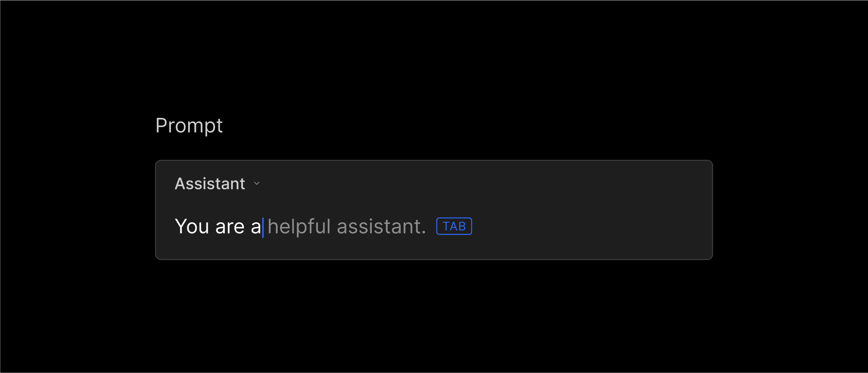This screenshot has width=868, height=373.
Task: Click the Prompt heading
Action: [189, 126]
